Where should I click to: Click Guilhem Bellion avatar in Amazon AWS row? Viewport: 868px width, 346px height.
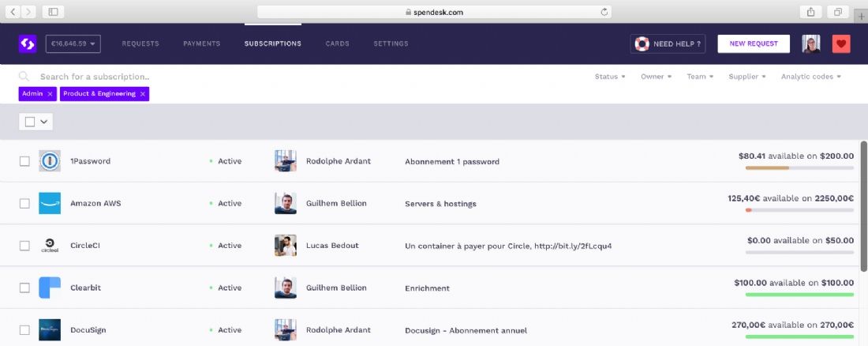coord(286,203)
